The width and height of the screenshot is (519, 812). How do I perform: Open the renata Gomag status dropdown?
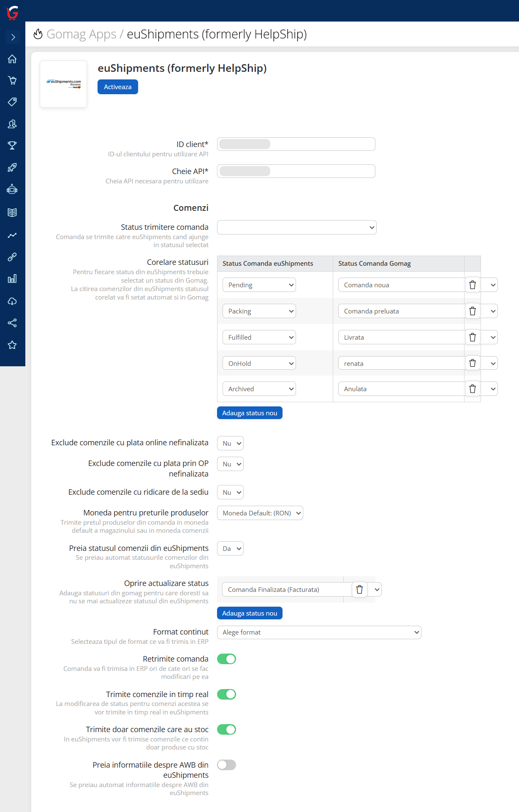(418, 363)
